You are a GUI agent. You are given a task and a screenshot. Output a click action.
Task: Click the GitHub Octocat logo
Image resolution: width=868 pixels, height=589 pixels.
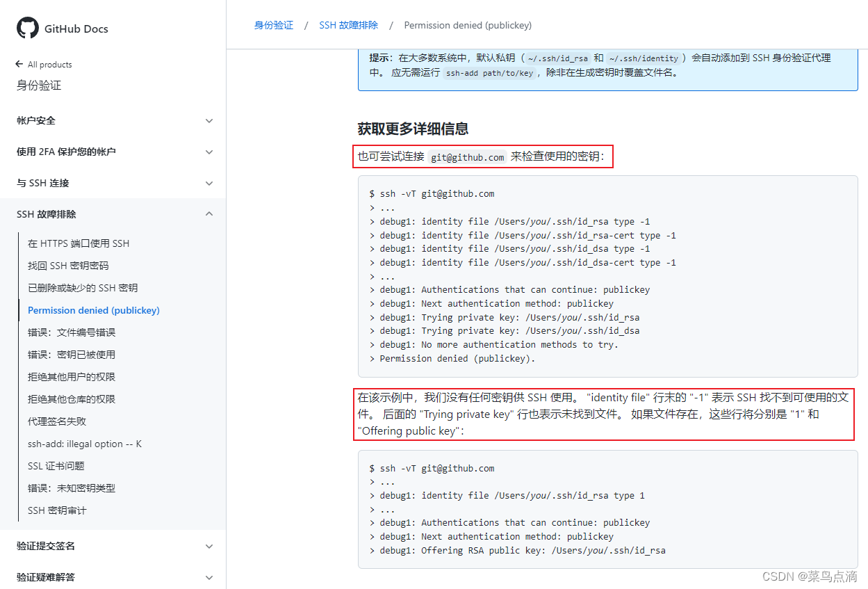[x=26, y=28]
